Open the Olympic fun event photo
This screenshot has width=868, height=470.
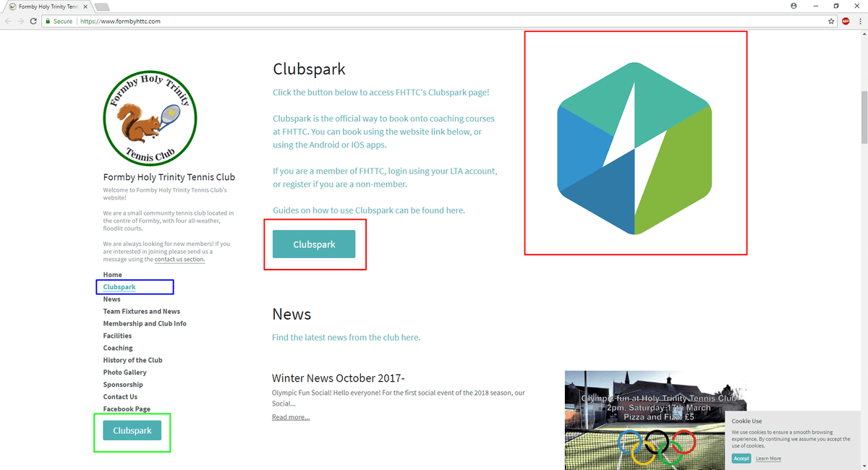[x=655, y=420]
